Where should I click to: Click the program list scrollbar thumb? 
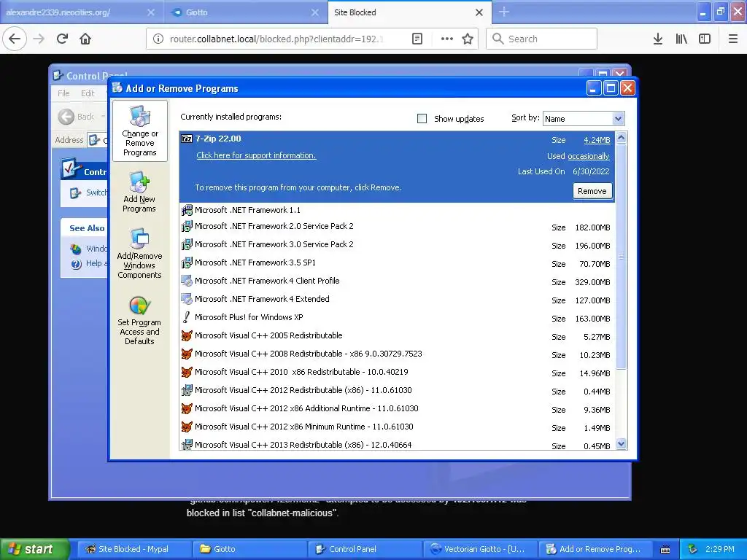tap(621, 257)
